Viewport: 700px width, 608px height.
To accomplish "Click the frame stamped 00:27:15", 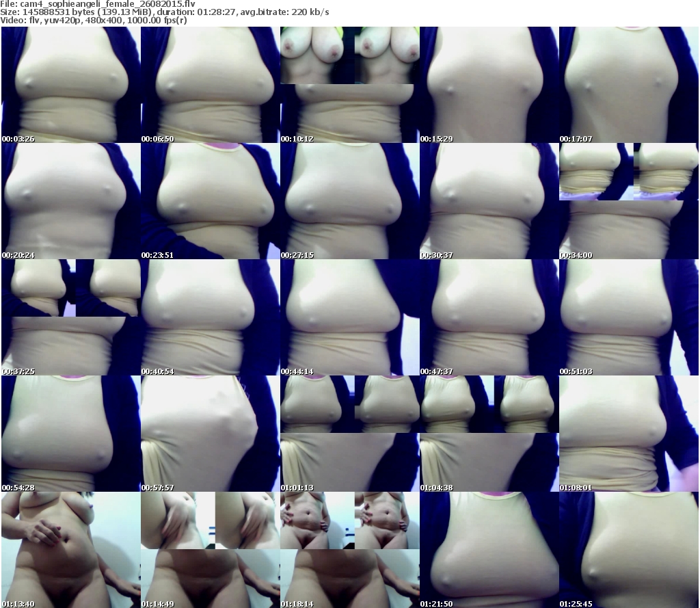I will [x=350, y=201].
